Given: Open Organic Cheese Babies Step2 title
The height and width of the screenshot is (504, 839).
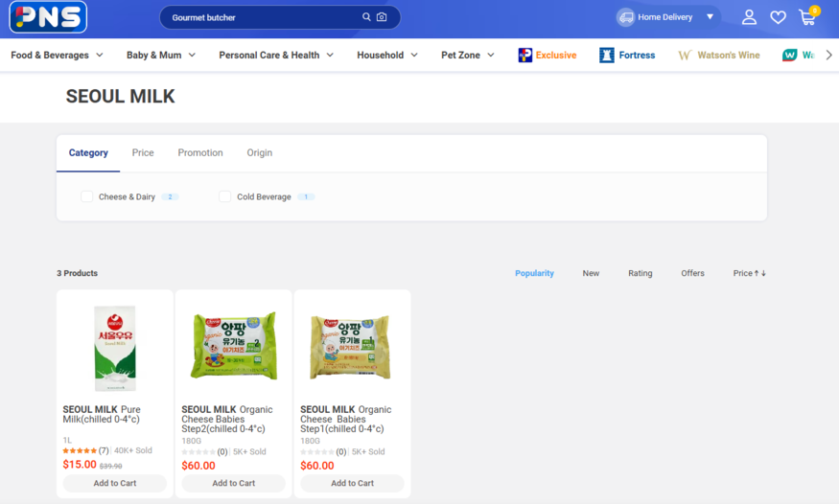Looking at the screenshot, I should point(227,419).
